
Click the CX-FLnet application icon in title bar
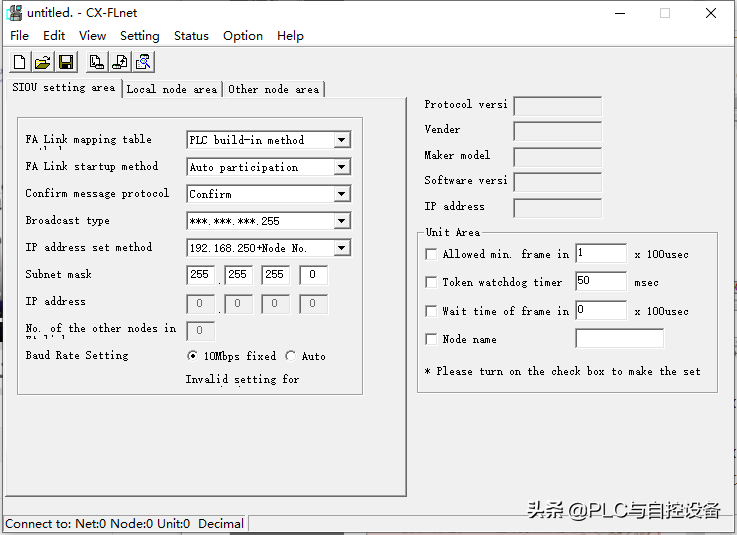click(14, 13)
